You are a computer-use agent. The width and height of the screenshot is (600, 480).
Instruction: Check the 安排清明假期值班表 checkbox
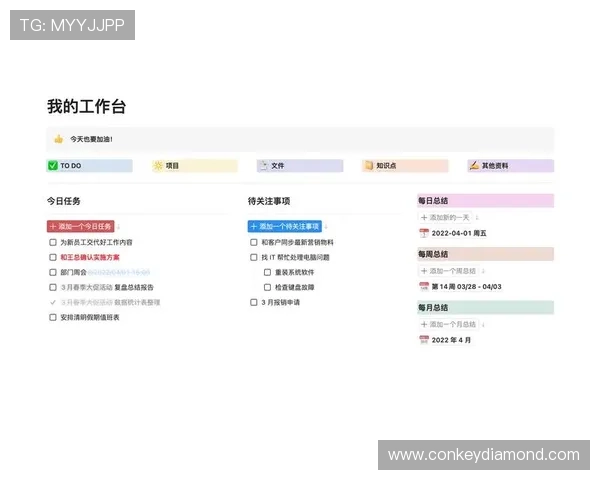click(53, 317)
